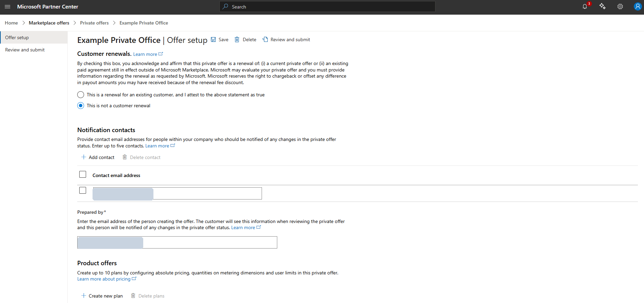
Task: Check the select-all Contact email address checkbox
Action: tap(83, 174)
